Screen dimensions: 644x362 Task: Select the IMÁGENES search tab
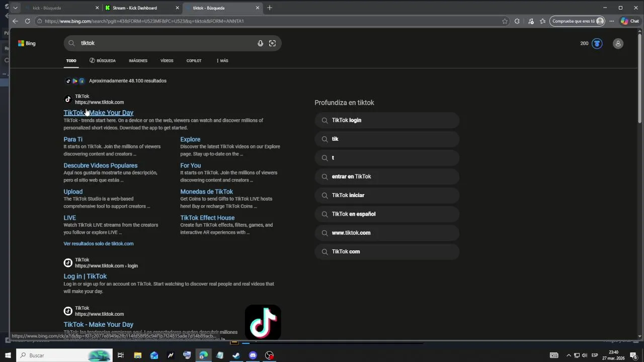[x=138, y=61]
